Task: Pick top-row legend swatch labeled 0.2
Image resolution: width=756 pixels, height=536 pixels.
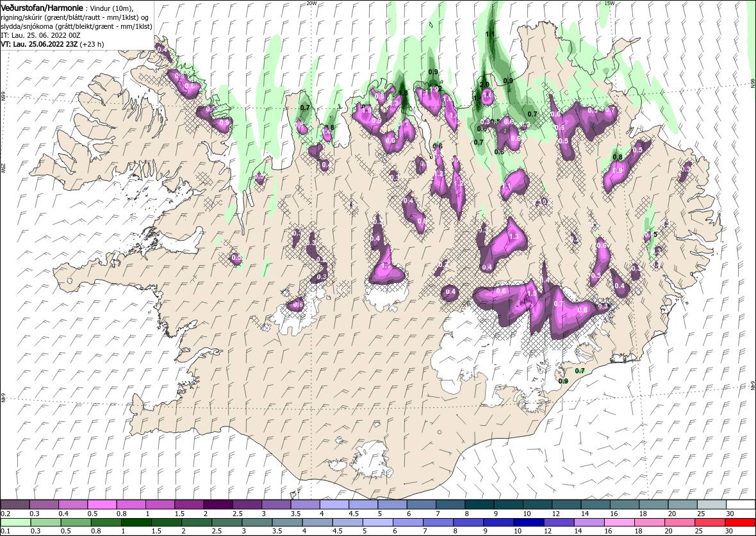Action: click(x=15, y=505)
